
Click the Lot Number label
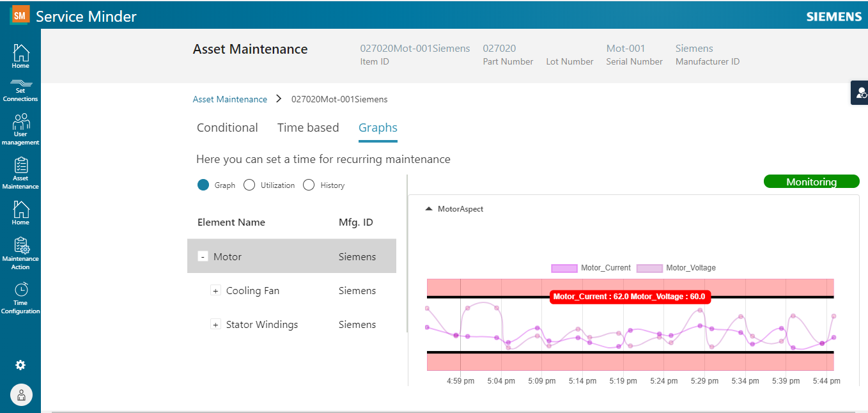[x=570, y=61]
